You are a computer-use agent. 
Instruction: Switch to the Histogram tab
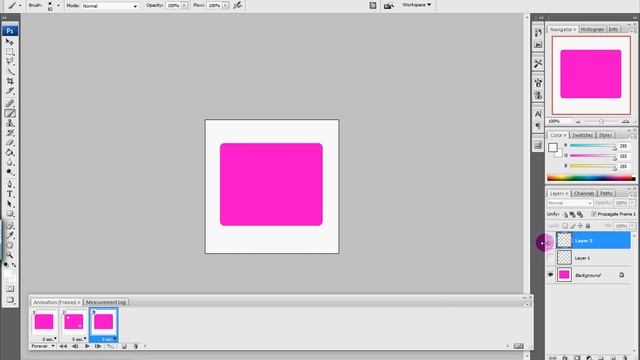592,29
